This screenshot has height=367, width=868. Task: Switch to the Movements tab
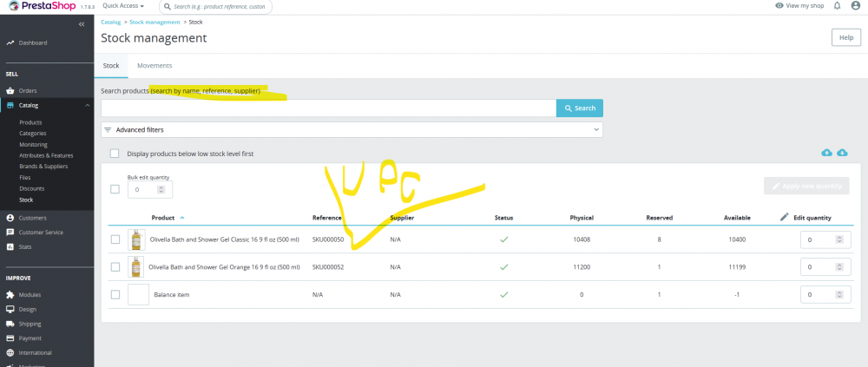(155, 65)
